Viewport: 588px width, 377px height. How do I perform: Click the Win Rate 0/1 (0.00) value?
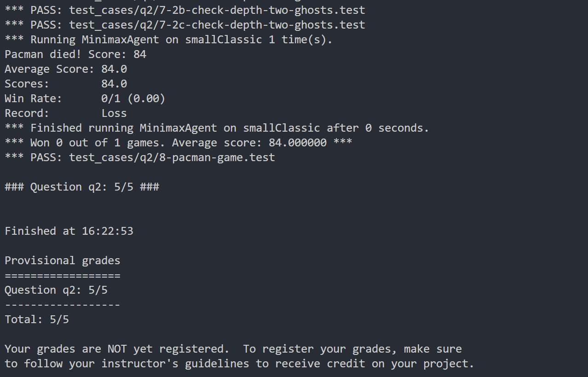click(x=133, y=98)
